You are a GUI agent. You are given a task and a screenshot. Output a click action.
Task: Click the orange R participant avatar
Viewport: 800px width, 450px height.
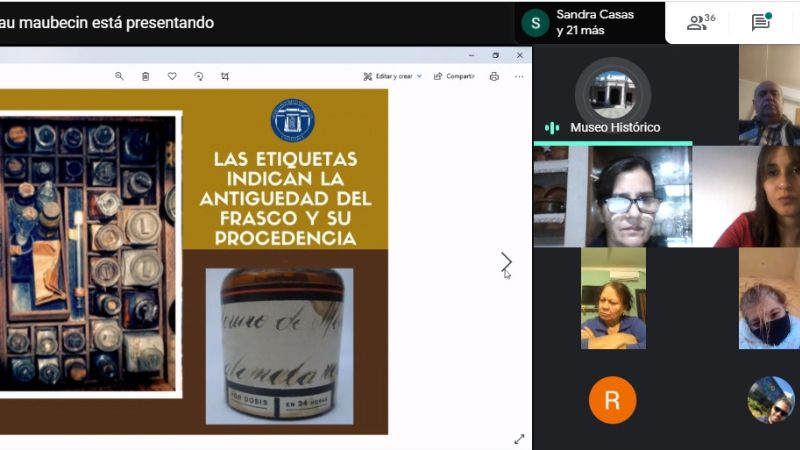tap(612, 400)
